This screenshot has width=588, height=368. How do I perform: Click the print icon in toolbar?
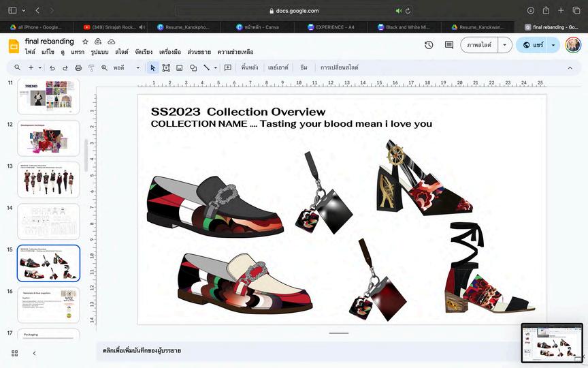[x=78, y=68]
